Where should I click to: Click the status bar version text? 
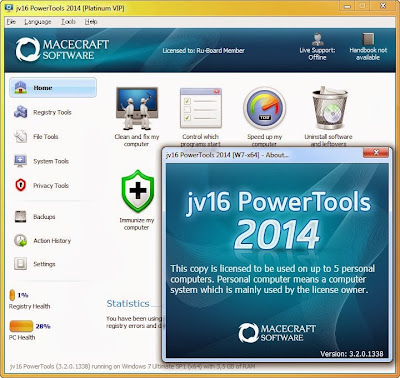[x=133, y=366]
